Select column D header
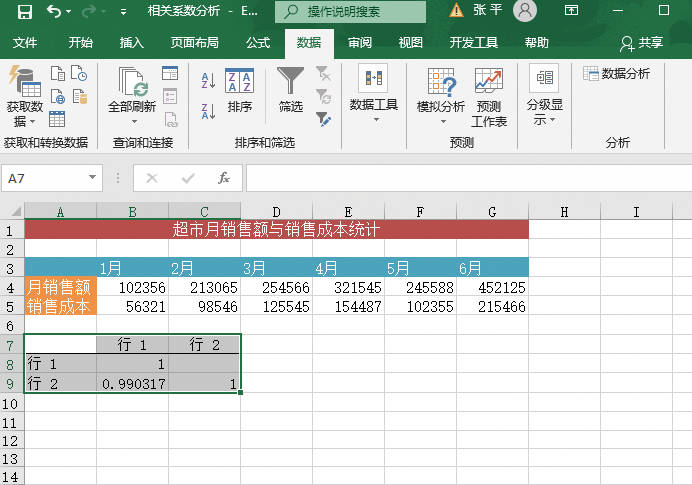The image size is (692, 485). tap(276, 212)
